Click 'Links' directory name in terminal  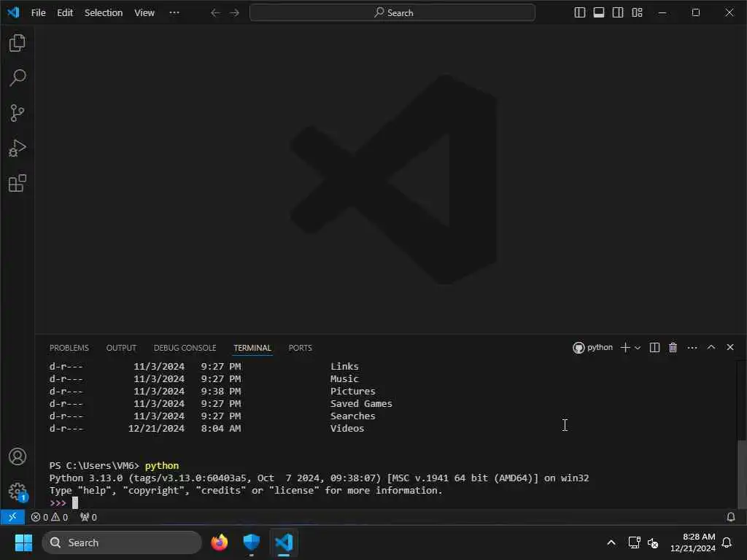(344, 367)
